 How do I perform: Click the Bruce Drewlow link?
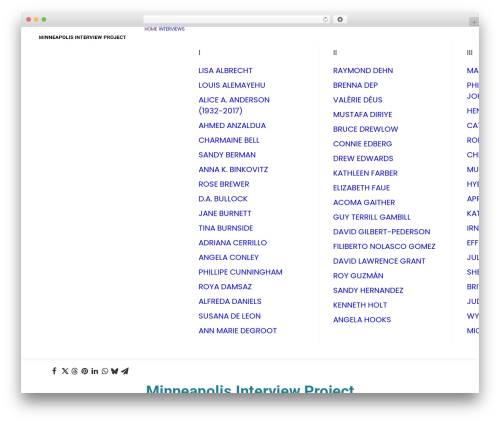tap(366, 129)
